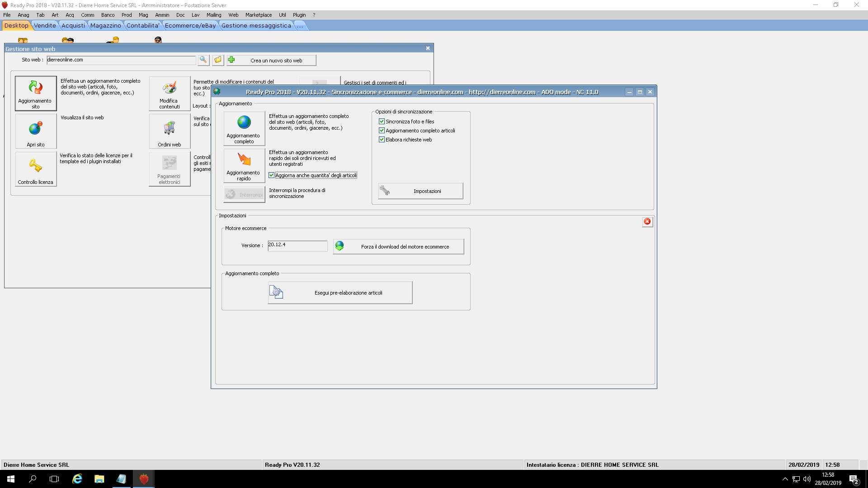Open Task View on taskbar
868x488 pixels.
click(54, 479)
